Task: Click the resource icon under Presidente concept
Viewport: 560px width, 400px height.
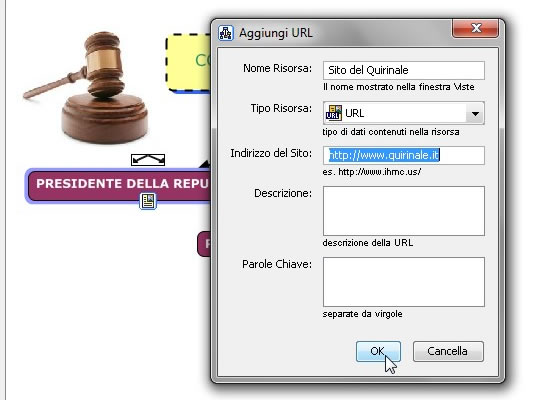Action: tap(148, 201)
